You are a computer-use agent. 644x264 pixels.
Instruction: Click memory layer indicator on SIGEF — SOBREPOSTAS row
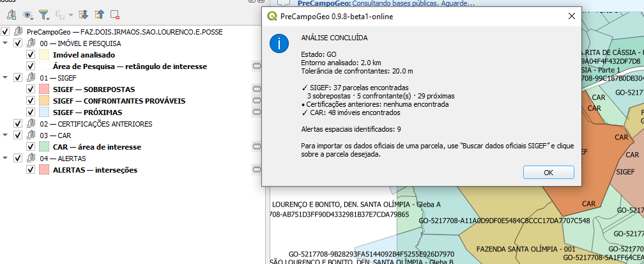pos(257,89)
